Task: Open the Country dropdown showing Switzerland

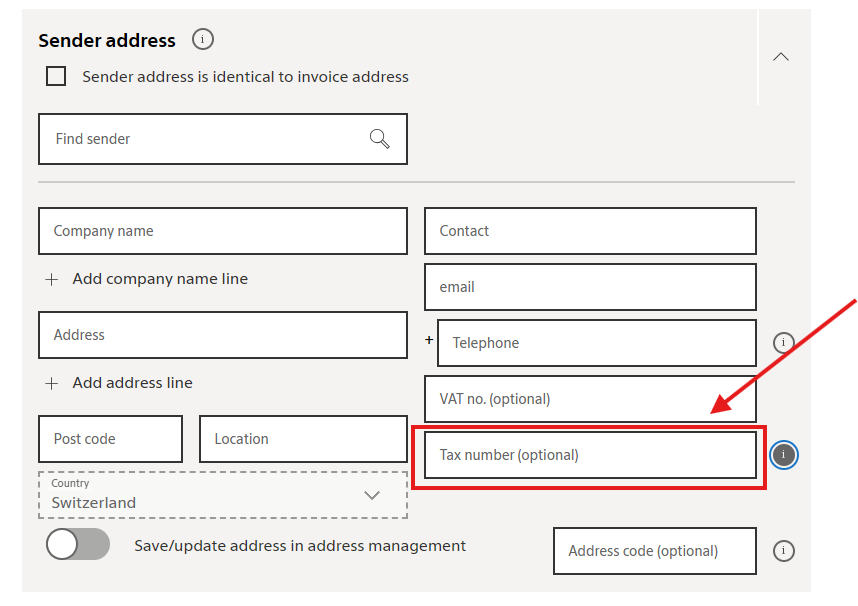Action: click(x=223, y=495)
